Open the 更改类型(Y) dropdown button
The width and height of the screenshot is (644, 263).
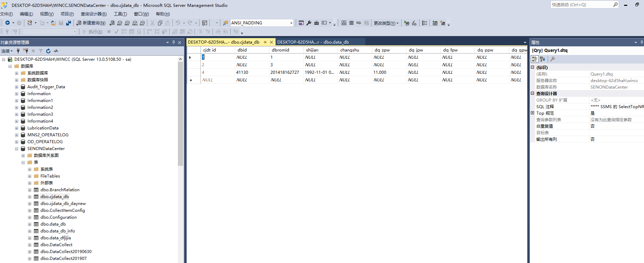point(386,23)
